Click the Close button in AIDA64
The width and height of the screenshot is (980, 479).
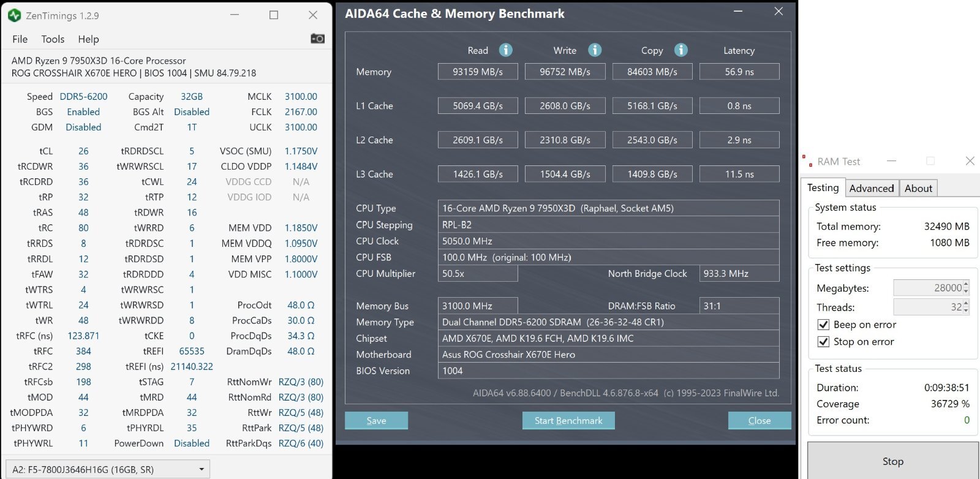click(759, 420)
